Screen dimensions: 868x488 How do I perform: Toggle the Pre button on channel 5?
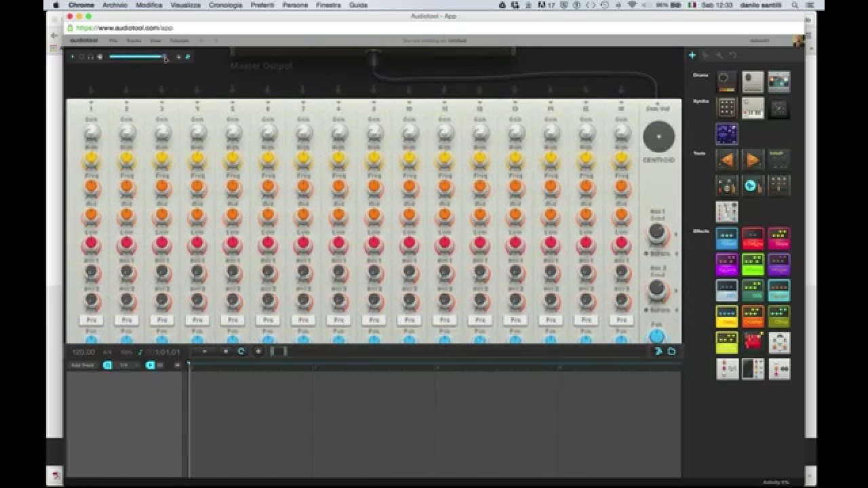233,320
